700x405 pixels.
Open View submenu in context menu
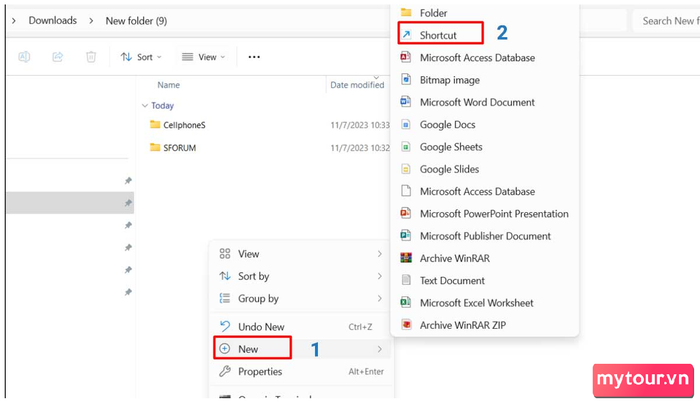coord(301,254)
